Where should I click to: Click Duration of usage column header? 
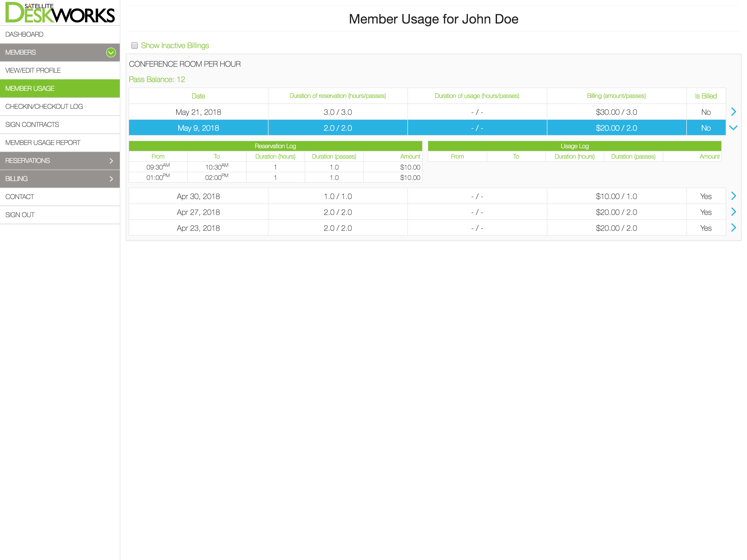[477, 96]
